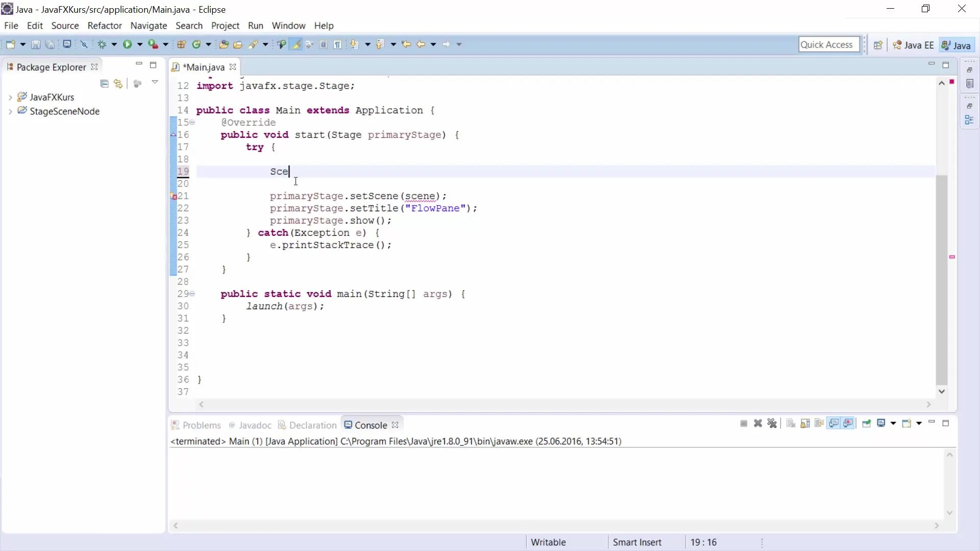Click the Next Annotation down-arrow icon
The image size is (980, 551).
(x=354, y=44)
